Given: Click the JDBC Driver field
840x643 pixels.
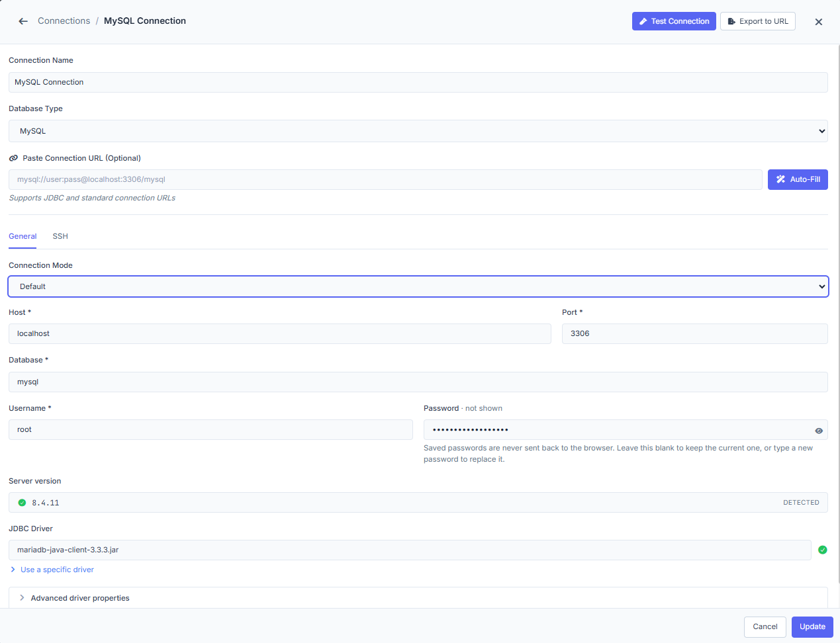Looking at the screenshot, I should [410, 550].
